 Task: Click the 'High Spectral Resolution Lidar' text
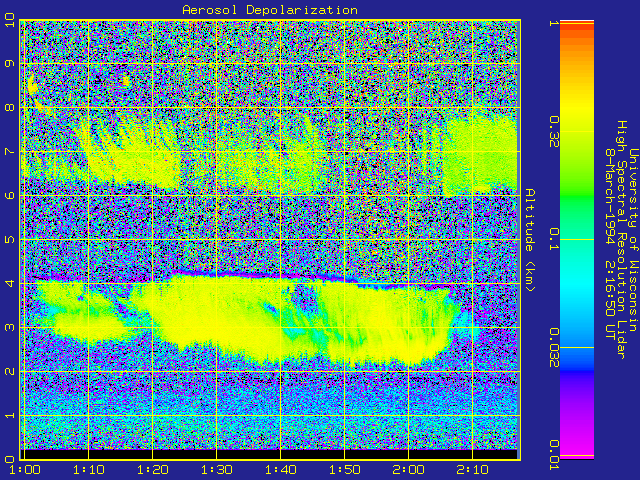[x=622, y=240]
